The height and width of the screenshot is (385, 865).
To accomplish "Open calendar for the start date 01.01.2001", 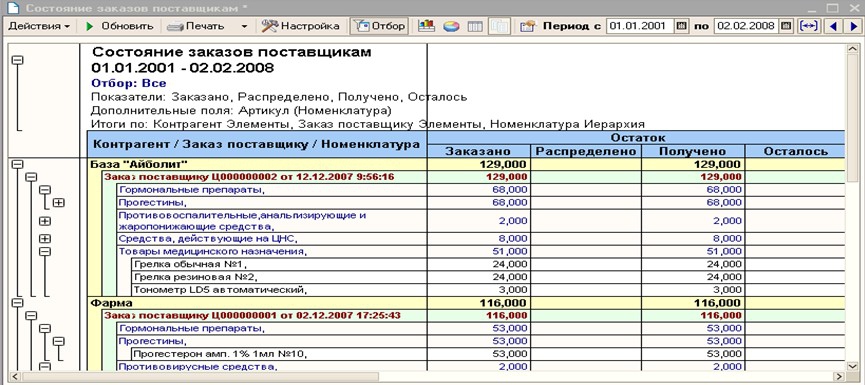I will tap(682, 26).
